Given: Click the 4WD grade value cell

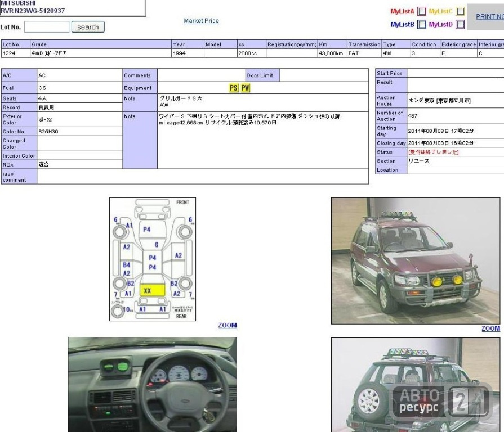Looking at the screenshot, I should click(101, 53).
